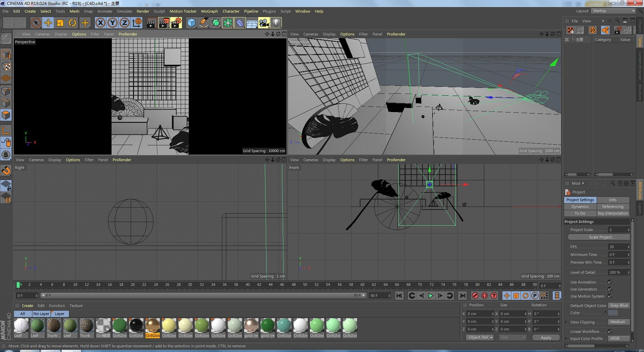Disable Use Animation checkbox
This screenshot has width=644, height=352.
click(610, 282)
